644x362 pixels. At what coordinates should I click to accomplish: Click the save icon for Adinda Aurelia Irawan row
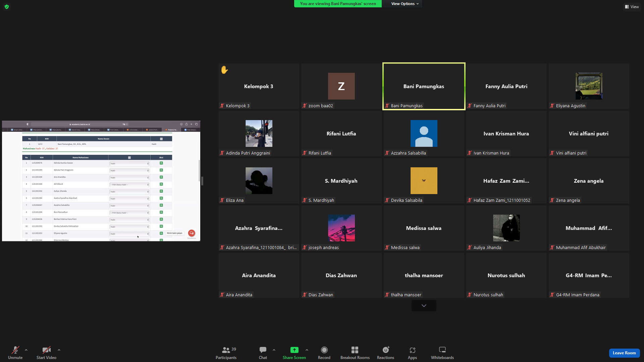click(x=161, y=163)
